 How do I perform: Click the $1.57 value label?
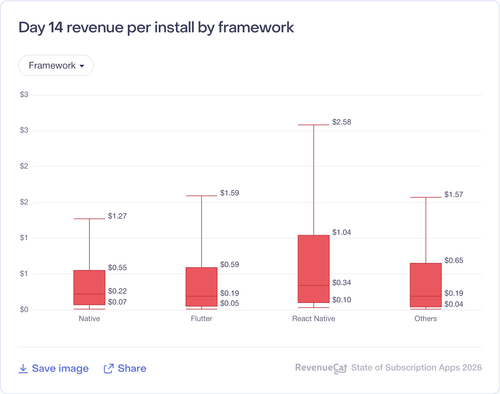[454, 194]
